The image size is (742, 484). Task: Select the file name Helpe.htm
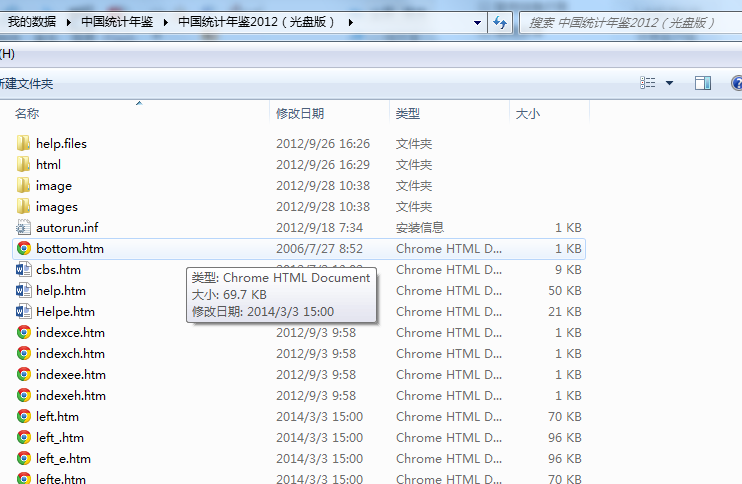pos(65,311)
